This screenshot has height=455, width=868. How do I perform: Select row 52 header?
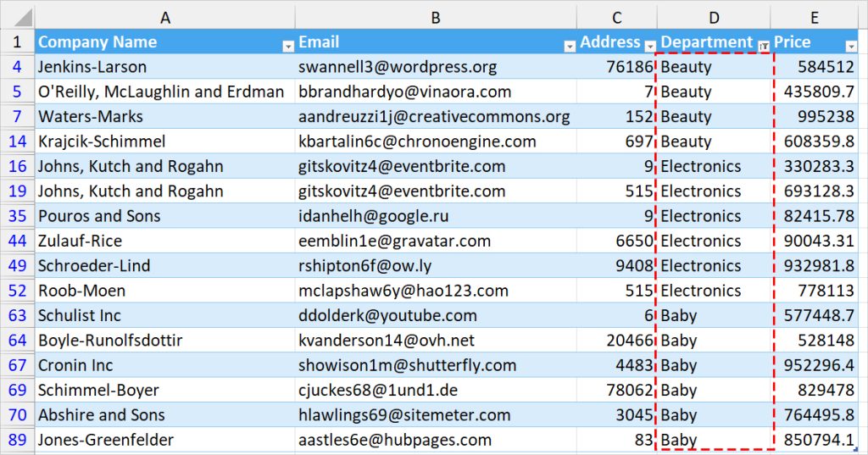[17, 291]
